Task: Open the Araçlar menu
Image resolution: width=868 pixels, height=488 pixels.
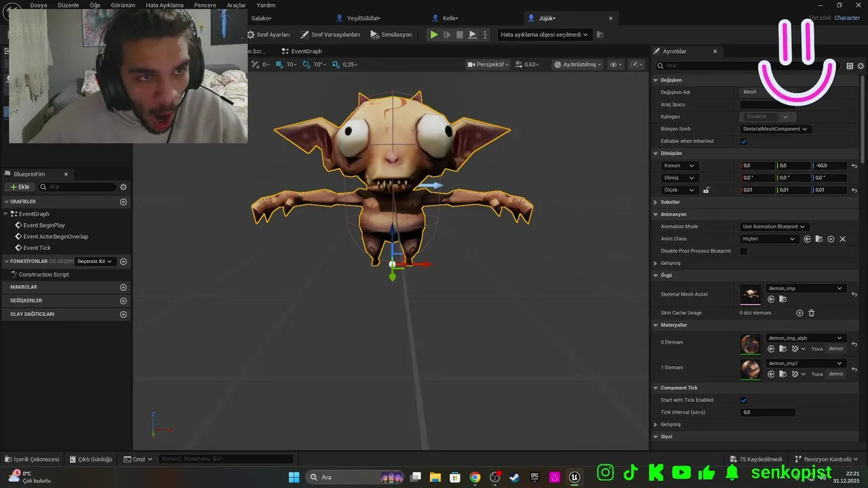Action: (x=236, y=5)
